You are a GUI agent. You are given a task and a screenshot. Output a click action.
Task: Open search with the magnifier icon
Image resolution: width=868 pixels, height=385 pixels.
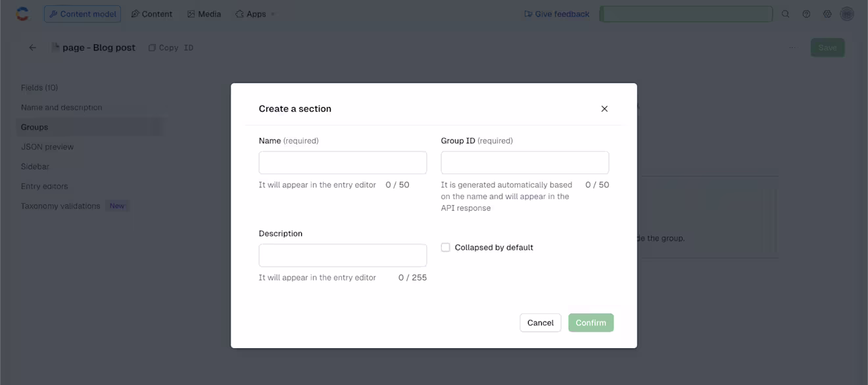point(785,14)
